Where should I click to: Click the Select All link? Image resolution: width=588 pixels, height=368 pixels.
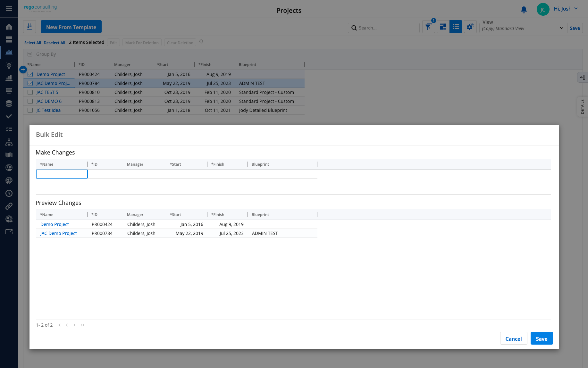click(x=33, y=43)
